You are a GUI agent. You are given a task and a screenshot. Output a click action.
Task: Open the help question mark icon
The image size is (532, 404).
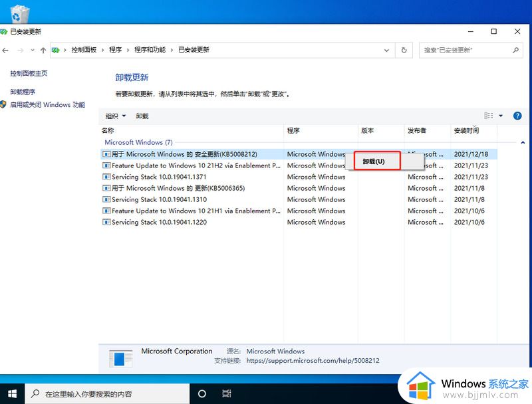coord(517,116)
